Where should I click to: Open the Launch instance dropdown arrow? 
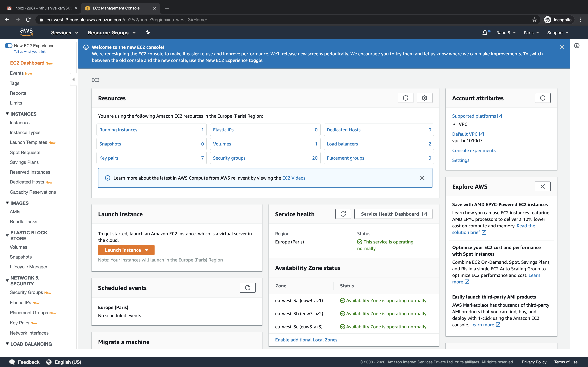point(147,250)
